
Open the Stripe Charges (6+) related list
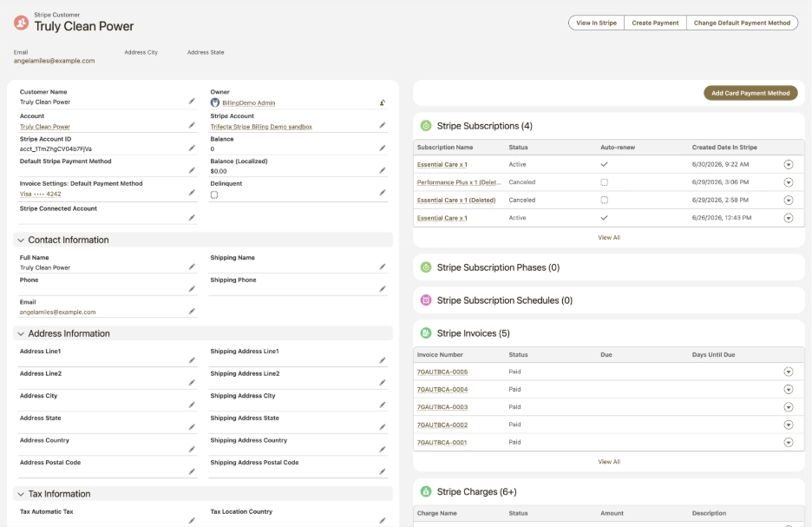point(476,491)
